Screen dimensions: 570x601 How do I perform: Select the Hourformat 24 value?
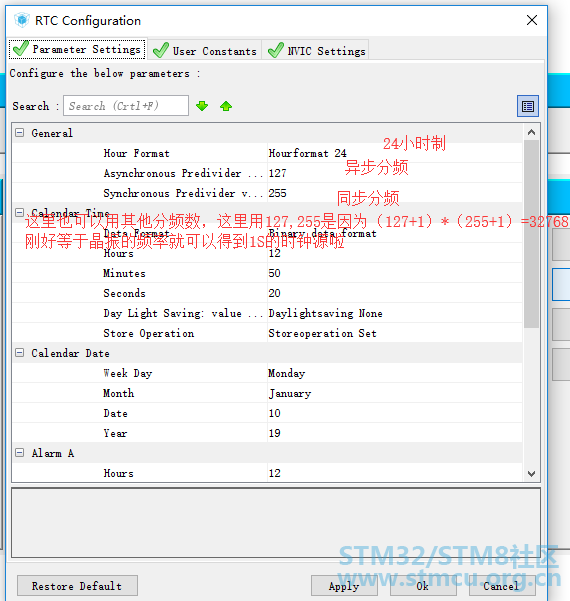point(307,153)
